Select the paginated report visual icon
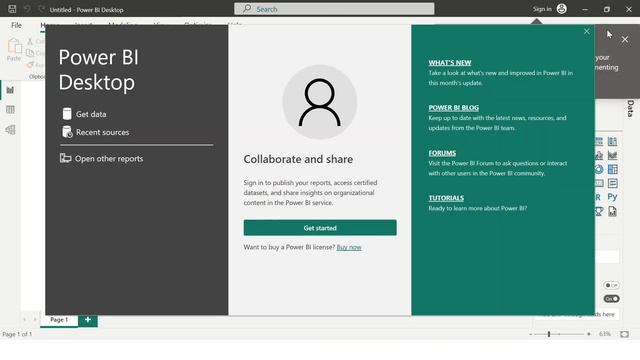Viewport: 640px width, 360px height. (612, 211)
